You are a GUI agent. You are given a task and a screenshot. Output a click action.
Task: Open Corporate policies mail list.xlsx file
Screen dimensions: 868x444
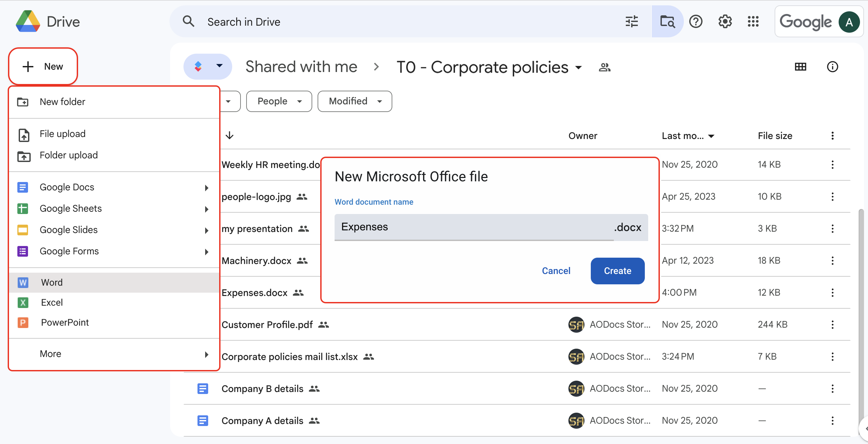(290, 356)
